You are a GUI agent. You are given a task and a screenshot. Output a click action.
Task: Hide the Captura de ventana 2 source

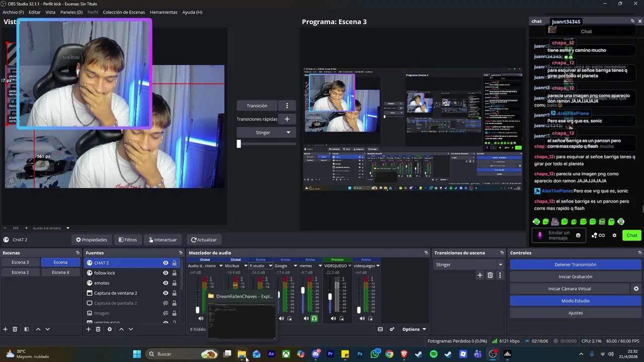click(x=166, y=293)
